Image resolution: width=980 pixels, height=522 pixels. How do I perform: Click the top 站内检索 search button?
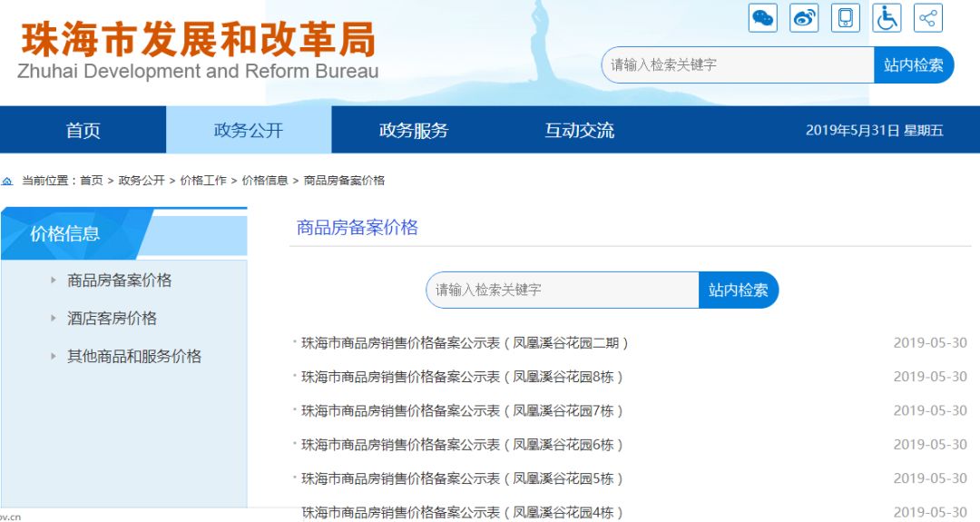(x=914, y=65)
